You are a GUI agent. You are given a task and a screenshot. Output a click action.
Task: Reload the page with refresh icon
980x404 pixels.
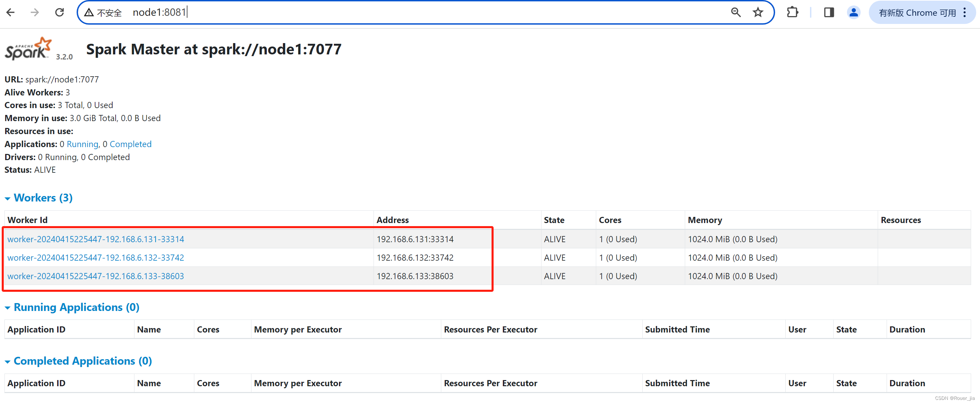60,13
